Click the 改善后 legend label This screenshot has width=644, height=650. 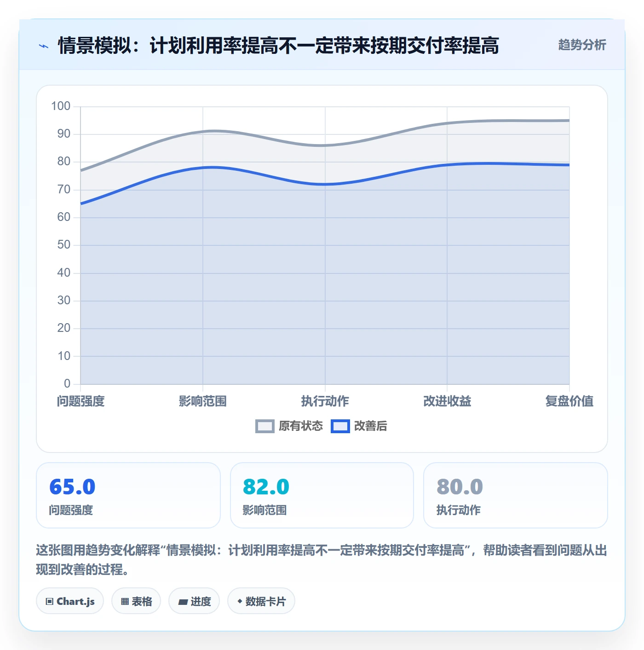tap(370, 426)
